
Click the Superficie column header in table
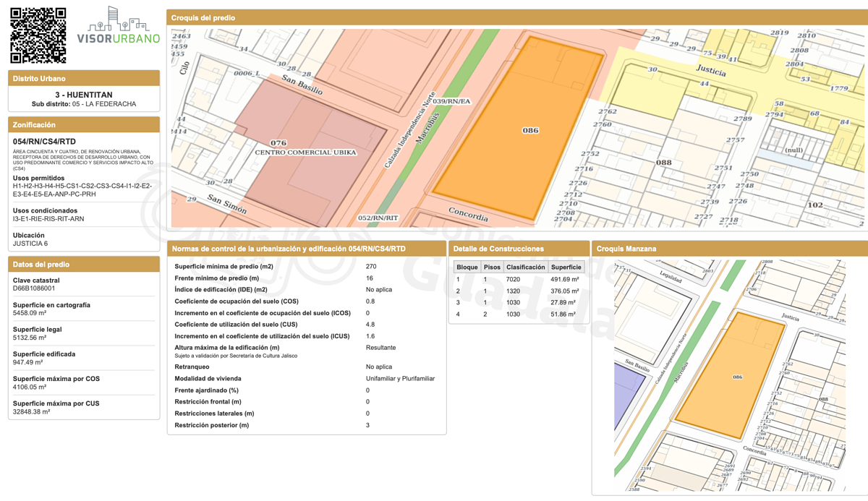566,267
